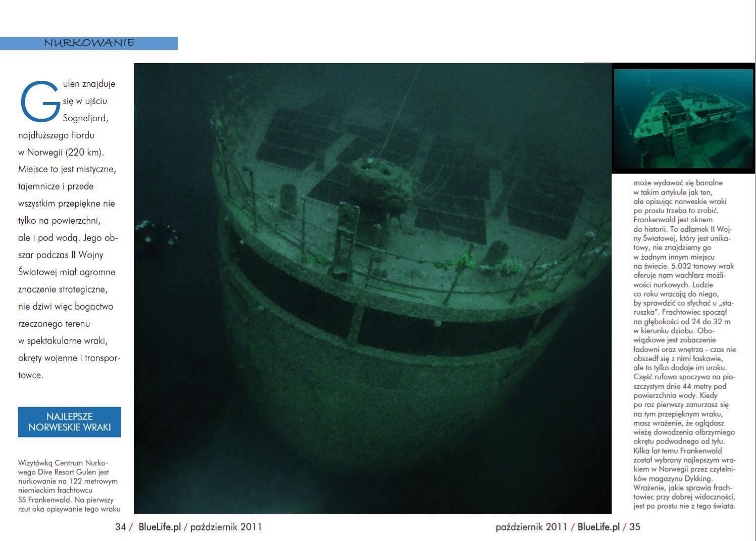Click the line 'ale i pod wodą. Jego ob-'

68,238
